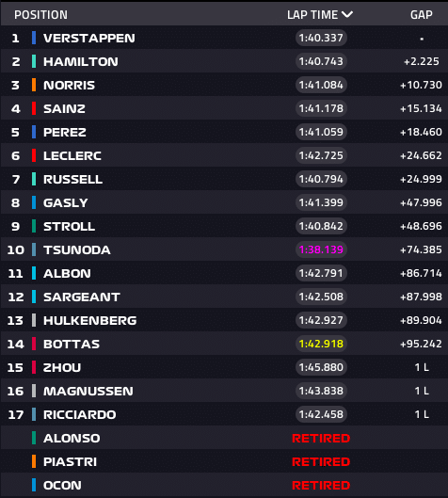Click Bottas's yellow lap time 1:42.918
The width and height of the screenshot is (448, 498).
pos(321,344)
